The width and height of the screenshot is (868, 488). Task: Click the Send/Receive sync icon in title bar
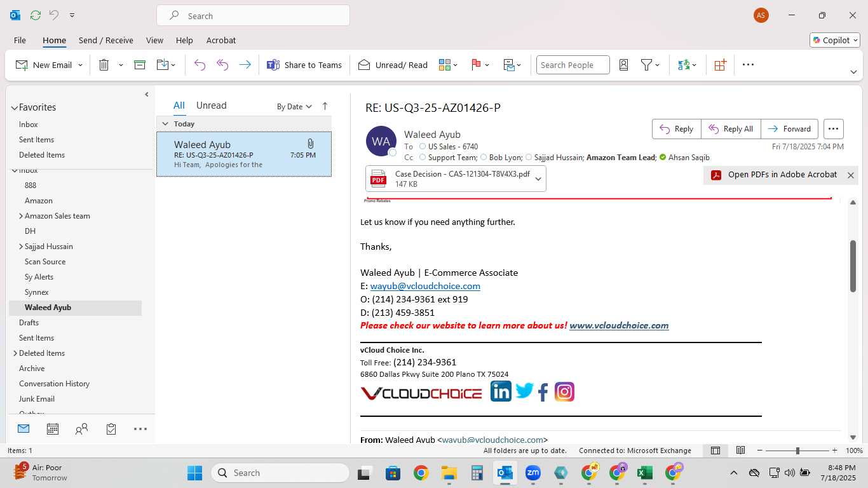36,15
